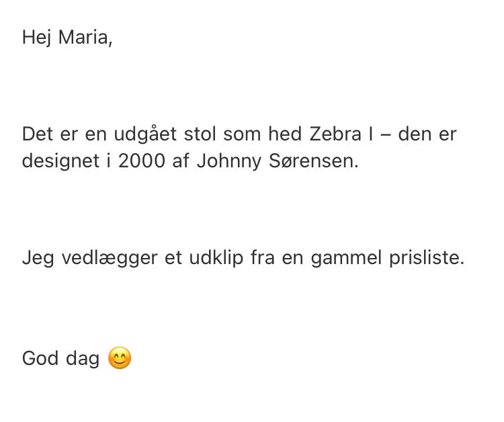Click the word 'designet' in the message

click(x=60, y=161)
